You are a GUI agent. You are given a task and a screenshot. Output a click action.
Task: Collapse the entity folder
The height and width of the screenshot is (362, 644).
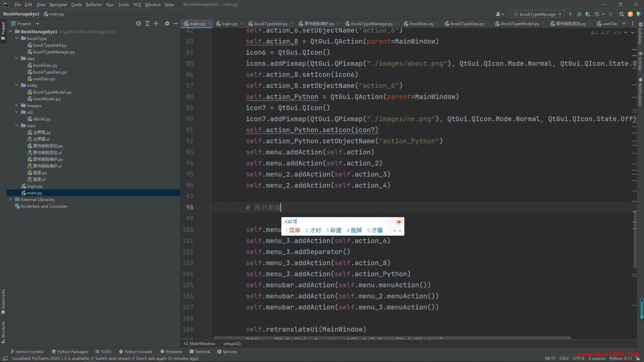point(16,85)
